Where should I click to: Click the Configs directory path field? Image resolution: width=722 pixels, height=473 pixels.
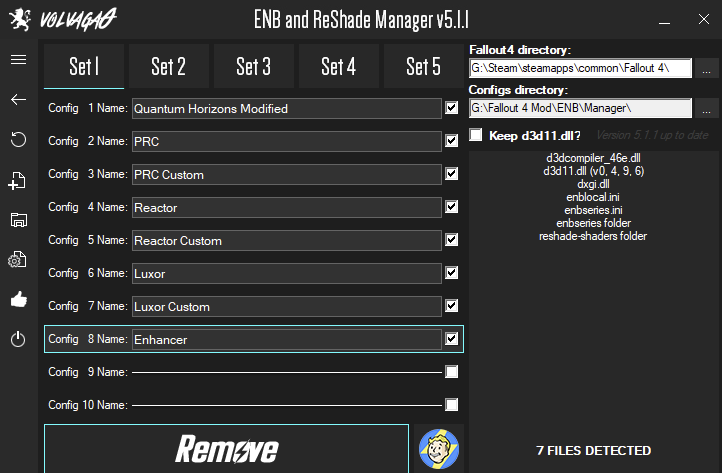click(580, 108)
